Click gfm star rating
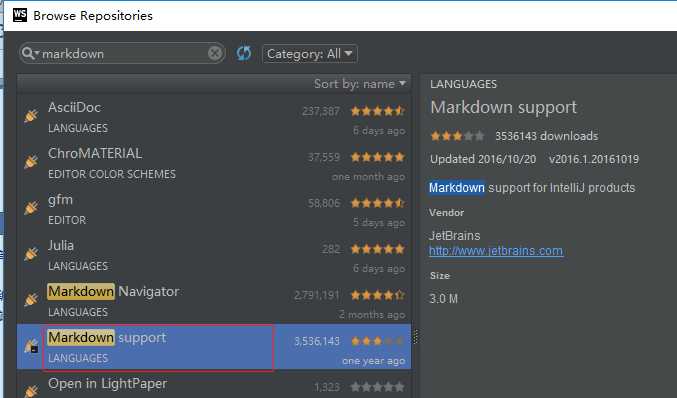Viewport: 677px width, 398px height. click(378, 203)
